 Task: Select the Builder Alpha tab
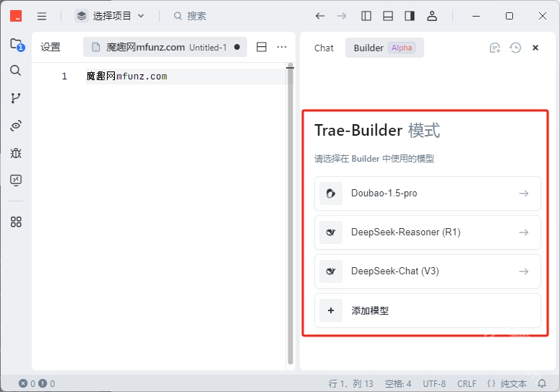click(x=384, y=48)
